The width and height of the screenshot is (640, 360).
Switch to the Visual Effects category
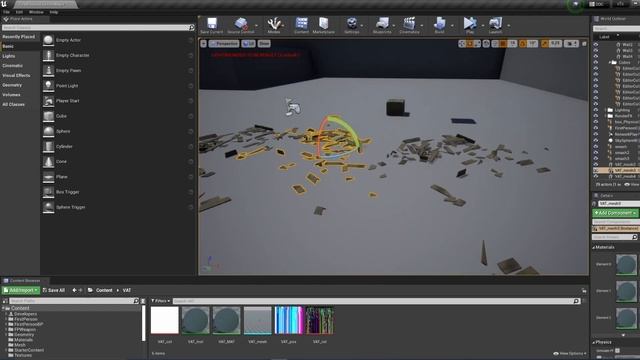tap(16, 76)
